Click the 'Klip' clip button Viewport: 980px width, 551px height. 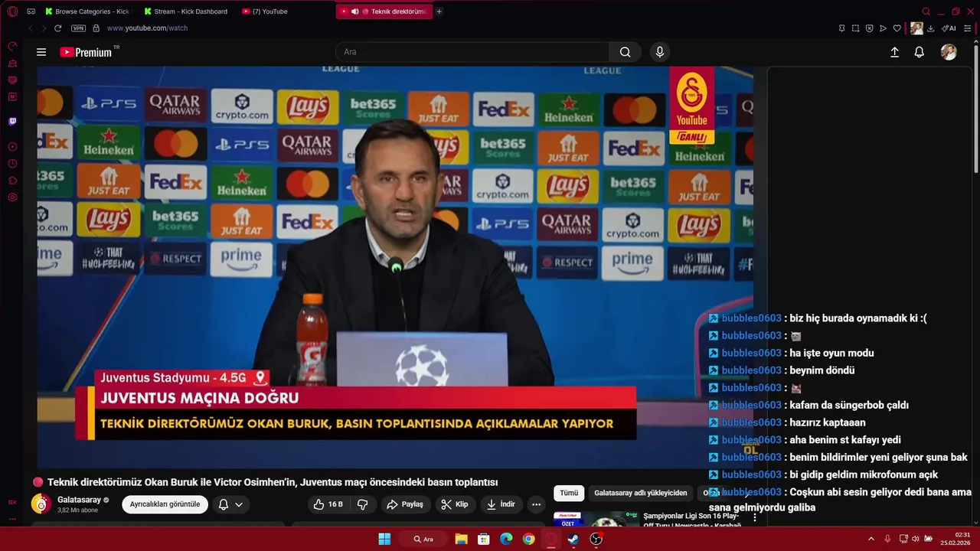[x=455, y=504]
